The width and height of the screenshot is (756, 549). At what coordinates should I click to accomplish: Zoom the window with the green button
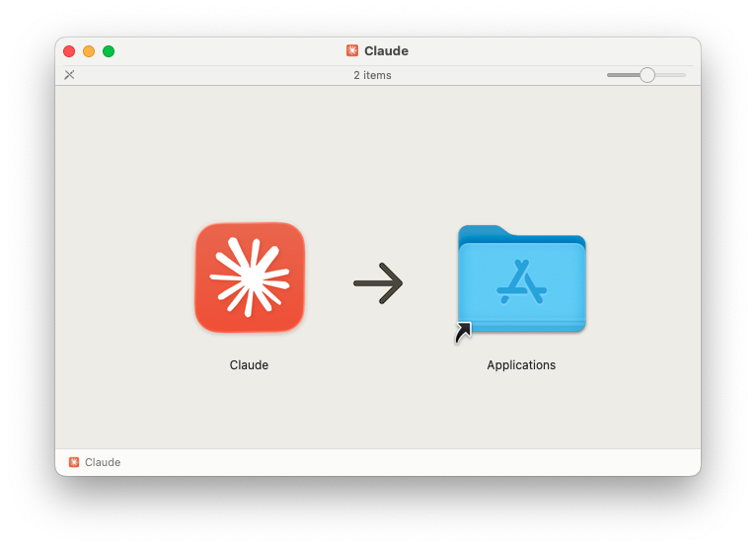(109, 51)
